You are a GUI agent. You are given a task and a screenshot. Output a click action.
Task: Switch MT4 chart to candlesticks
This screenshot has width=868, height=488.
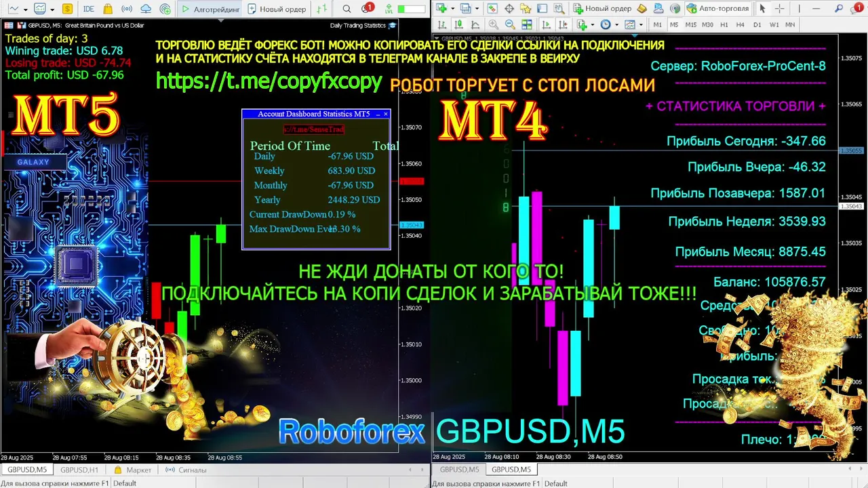458,24
